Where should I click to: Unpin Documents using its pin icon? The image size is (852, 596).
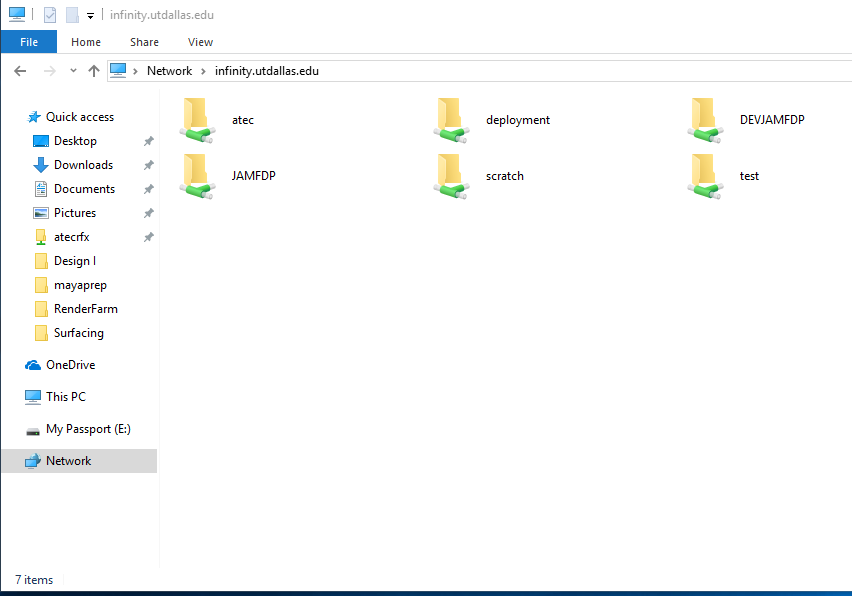click(x=148, y=189)
